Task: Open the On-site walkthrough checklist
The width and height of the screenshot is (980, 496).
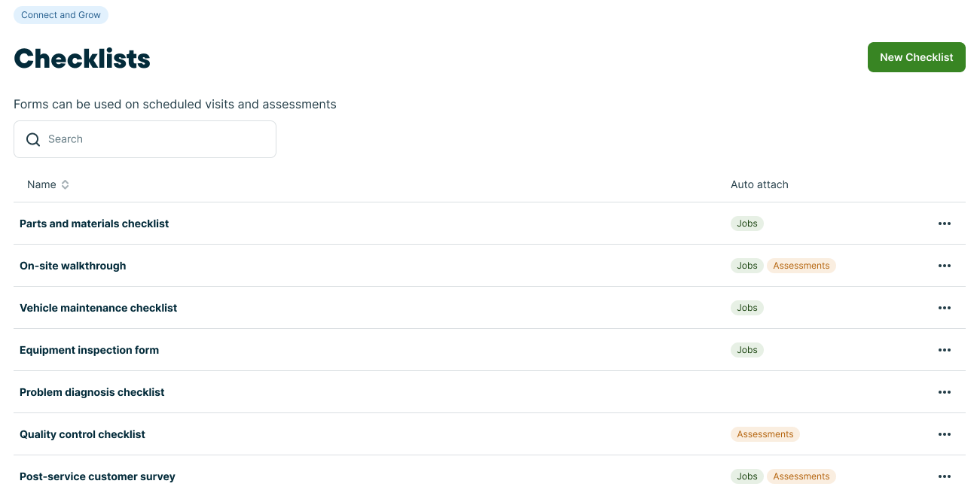Action: 73,266
